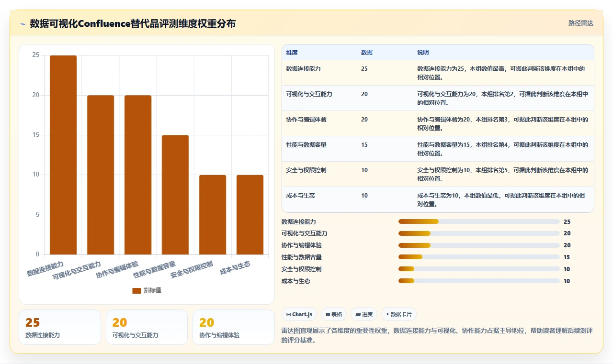Click the page title 数据可视化Confluence替代品评测维度权重分布

tap(133, 24)
